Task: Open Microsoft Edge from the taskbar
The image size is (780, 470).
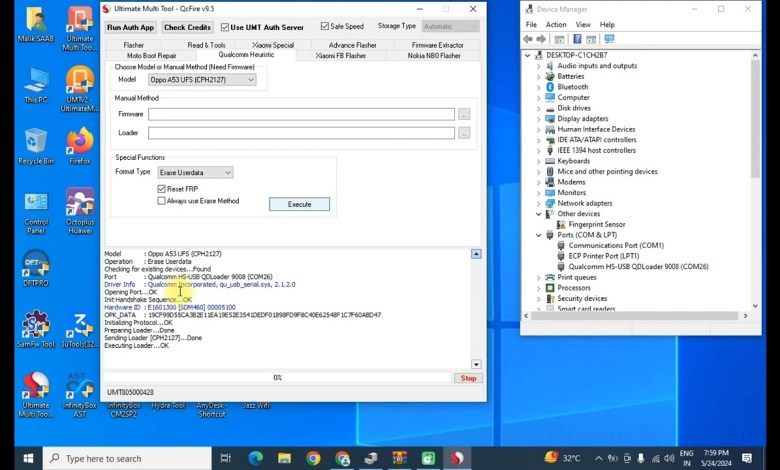Action: (256, 458)
